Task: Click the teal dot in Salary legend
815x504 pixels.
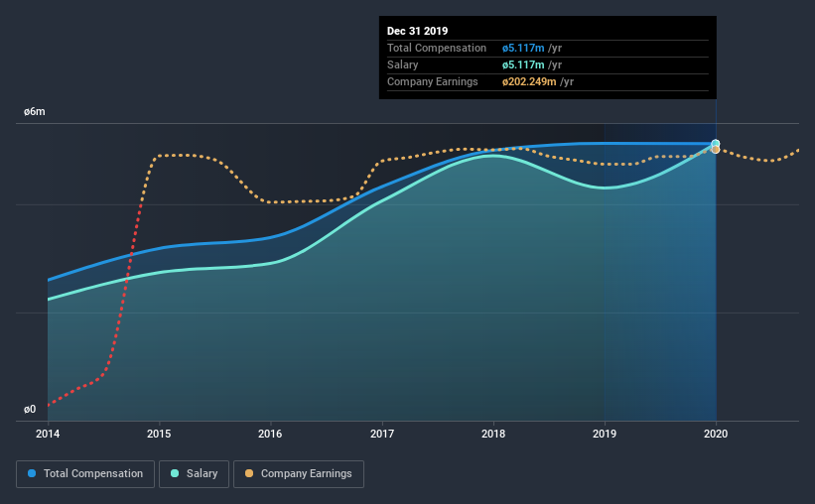Action: (x=175, y=473)
